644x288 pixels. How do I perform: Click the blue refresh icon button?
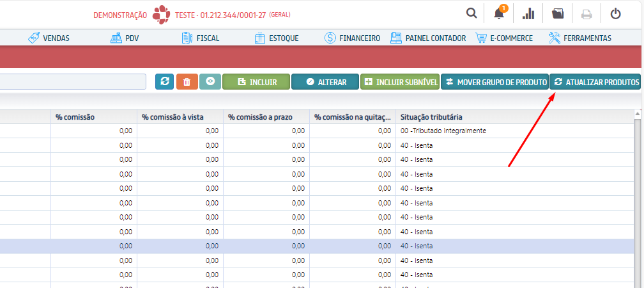click(x=164, y=82)
